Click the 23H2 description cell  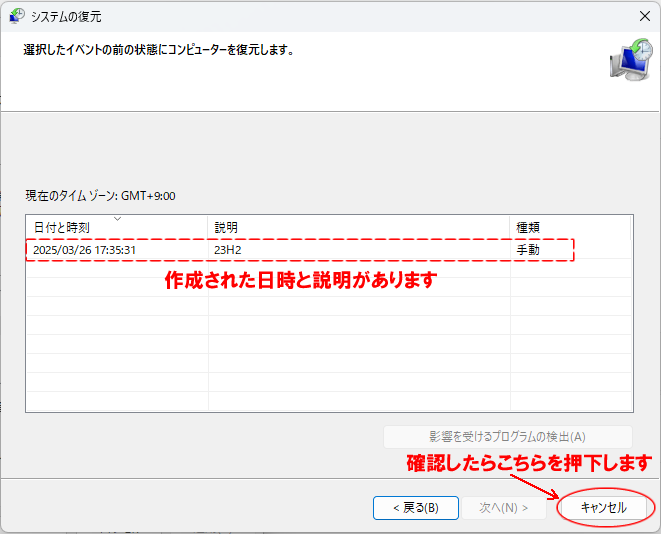[x=228, y=250]
